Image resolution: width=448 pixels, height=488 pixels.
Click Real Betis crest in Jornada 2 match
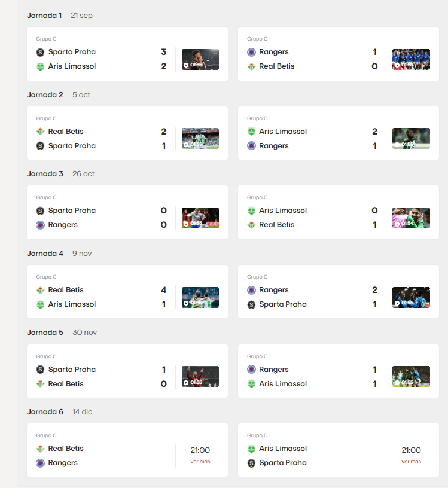click(x=40, y=132)
